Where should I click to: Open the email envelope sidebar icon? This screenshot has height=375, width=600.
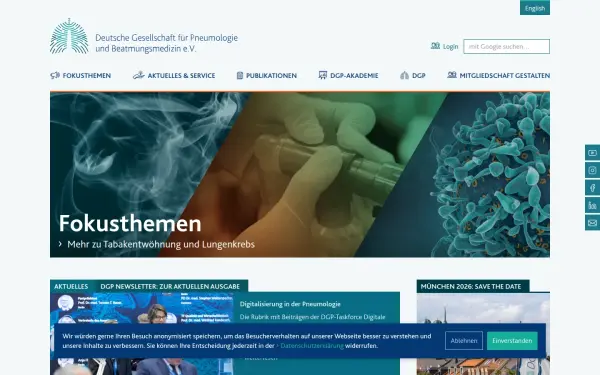point(592,223)
